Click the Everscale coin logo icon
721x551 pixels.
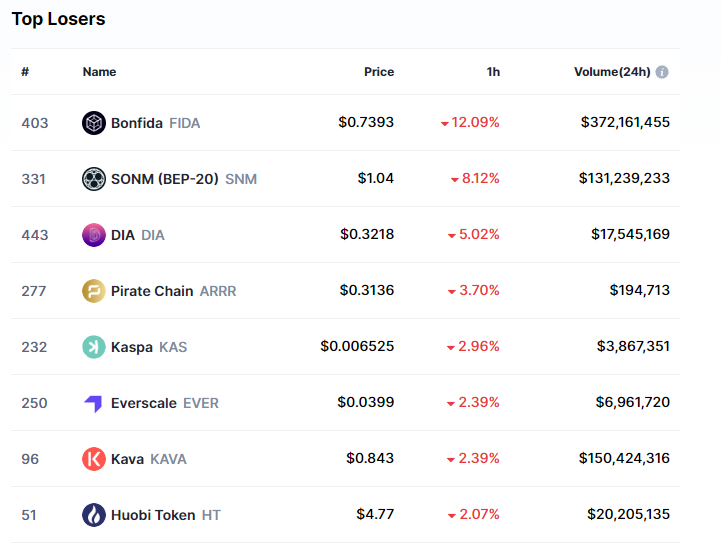coord(93,403)
